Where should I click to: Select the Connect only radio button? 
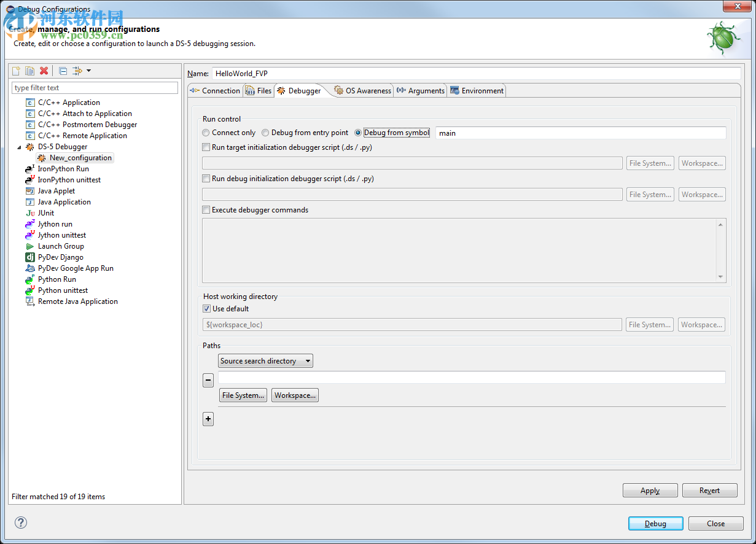tap(206, 133)
